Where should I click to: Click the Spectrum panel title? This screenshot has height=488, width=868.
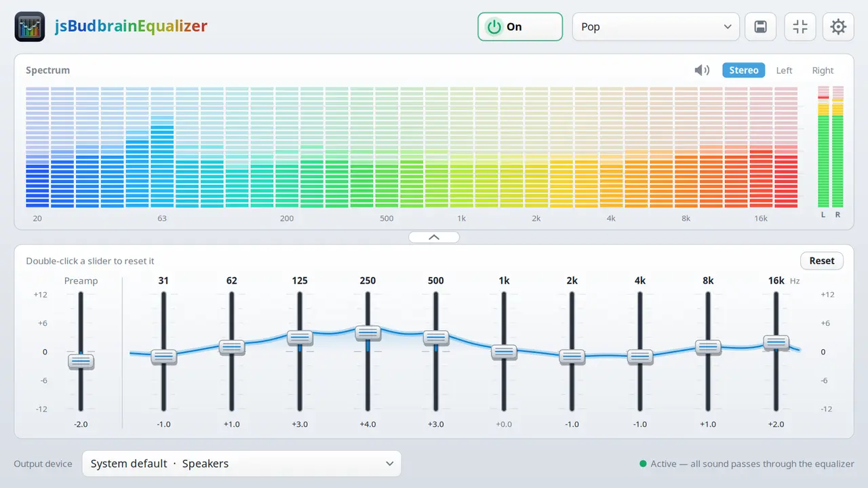tap(47, 70)
